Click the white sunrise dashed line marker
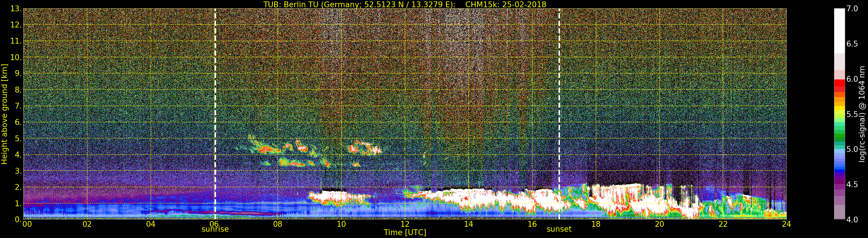868x238 pixels. [215, 114]
